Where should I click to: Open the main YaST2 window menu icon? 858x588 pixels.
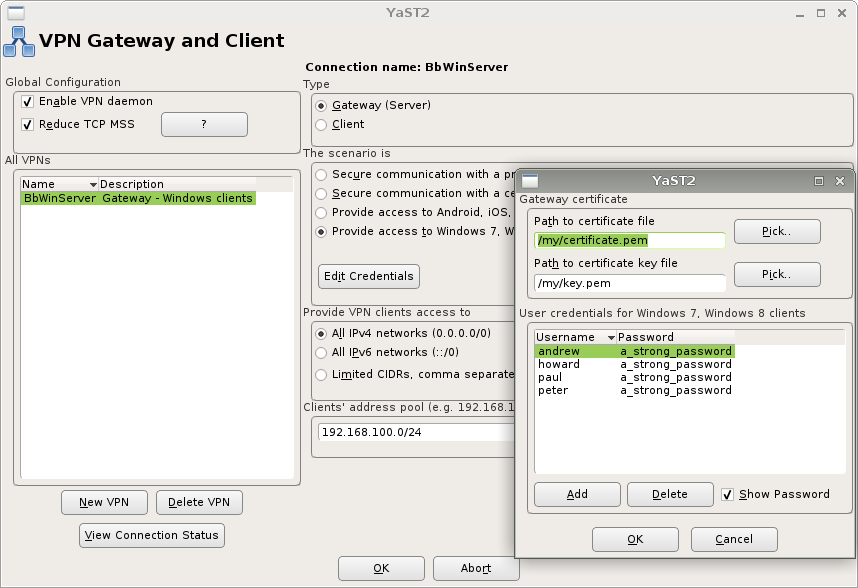[13, 12]
